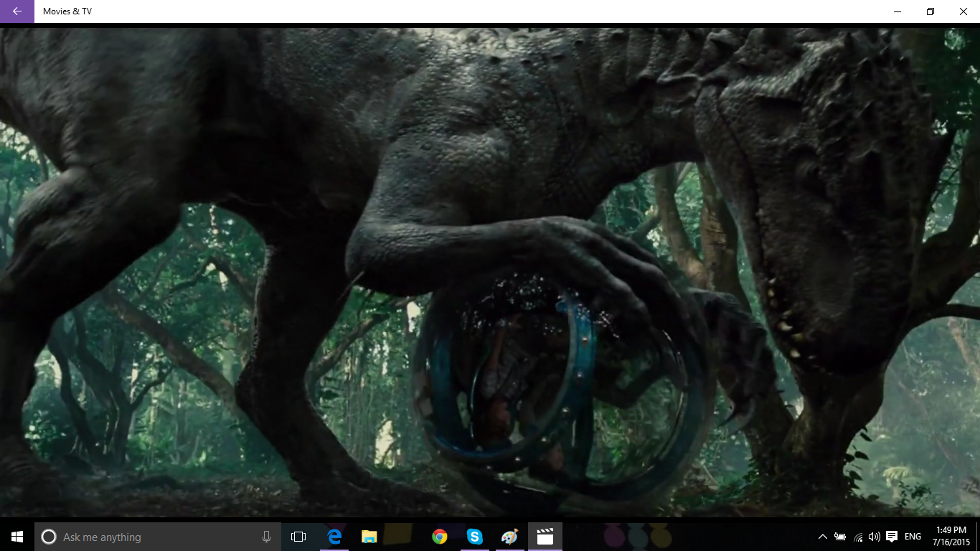Go back using the purple arrow button
Image resolution: width=980 pixels, height=551 pixels.
click(17, 11)
